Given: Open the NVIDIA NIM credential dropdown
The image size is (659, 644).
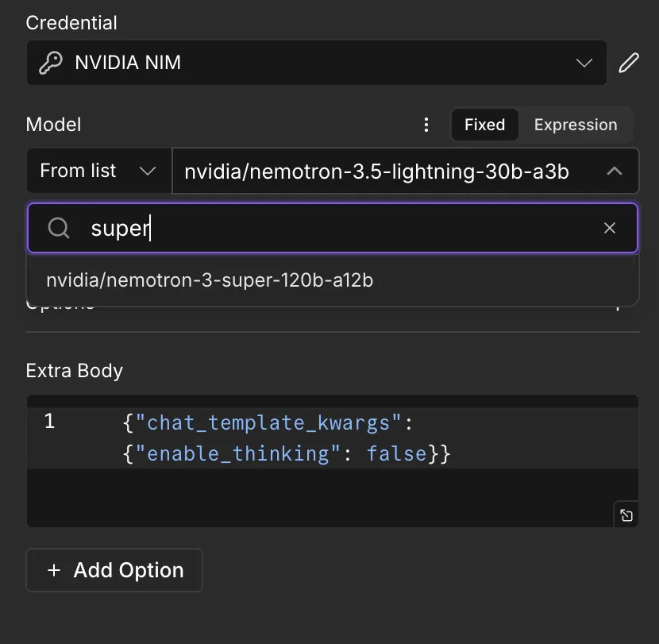Looking at the screenshot, I should (x=317, y=63).
